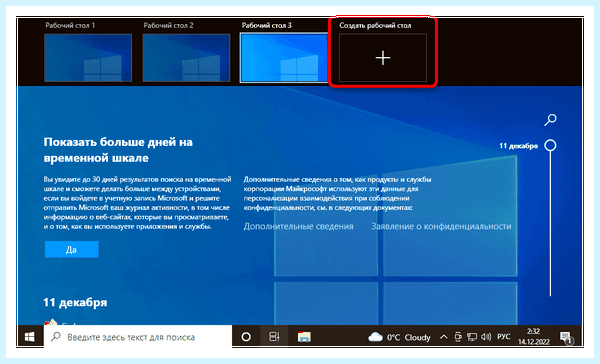
Task: Switch to Рабочий стол 2 thumbnail
Action: point(186,58)
